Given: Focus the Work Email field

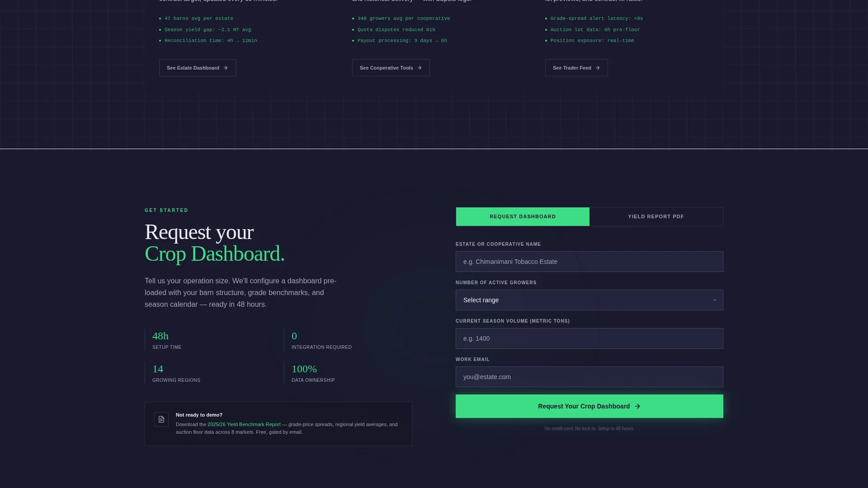Looking at the screenshot, I should [590, 377].
